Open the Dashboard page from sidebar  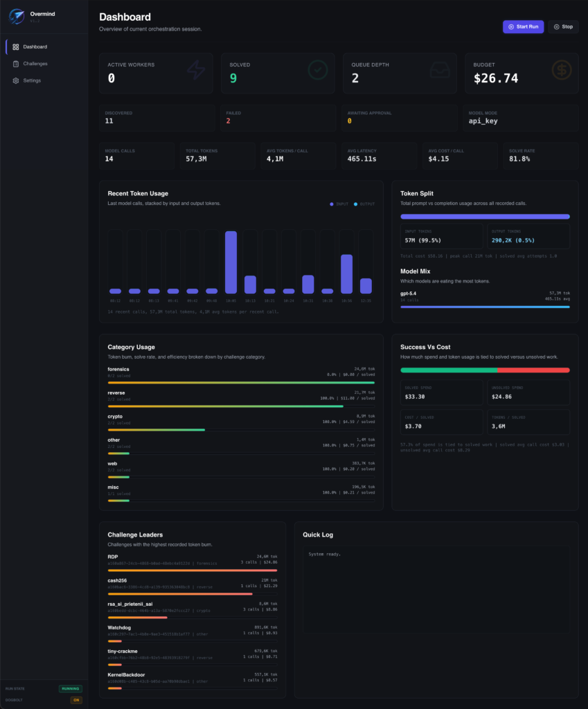(x=44, y=47)
